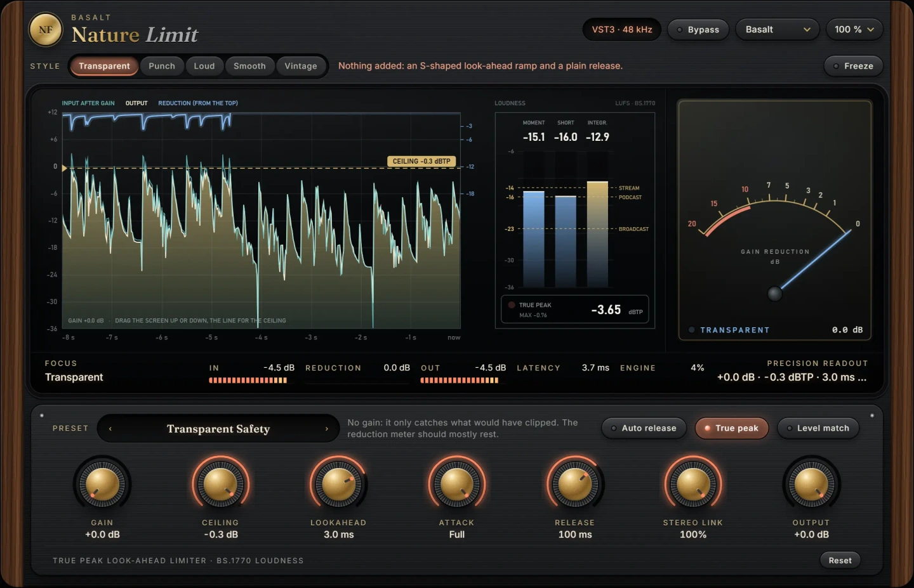Click the momentary loudness value -15.1

tap(534, 137)
